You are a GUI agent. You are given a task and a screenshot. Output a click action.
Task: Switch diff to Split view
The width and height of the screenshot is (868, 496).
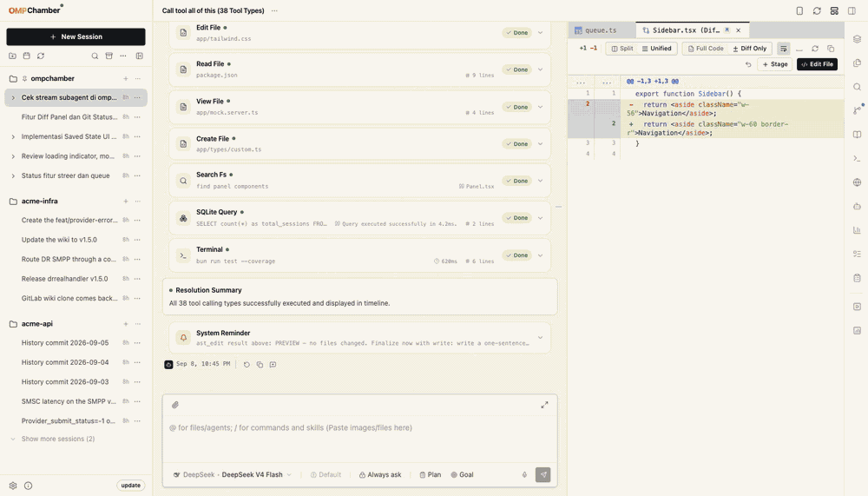[622, 49]
